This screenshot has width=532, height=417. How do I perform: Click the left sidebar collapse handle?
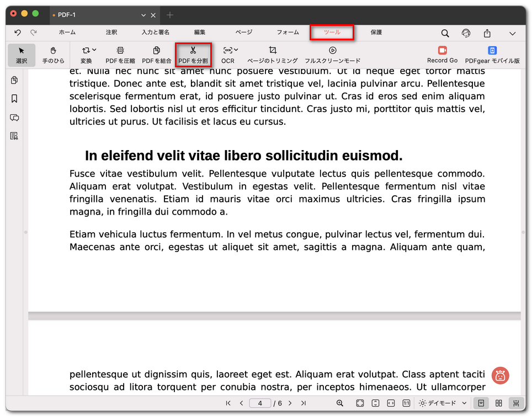[26, 232]
